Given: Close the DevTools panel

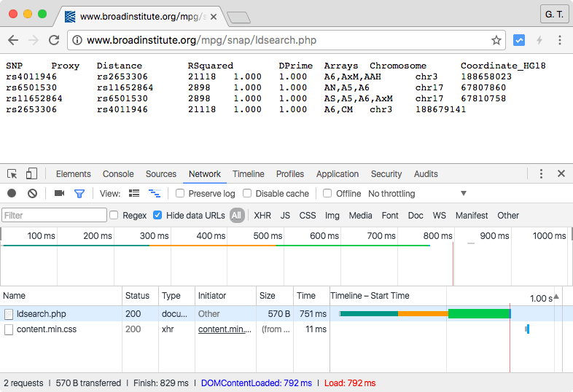Looking at the screenshot, I should (x=561, y=174).
